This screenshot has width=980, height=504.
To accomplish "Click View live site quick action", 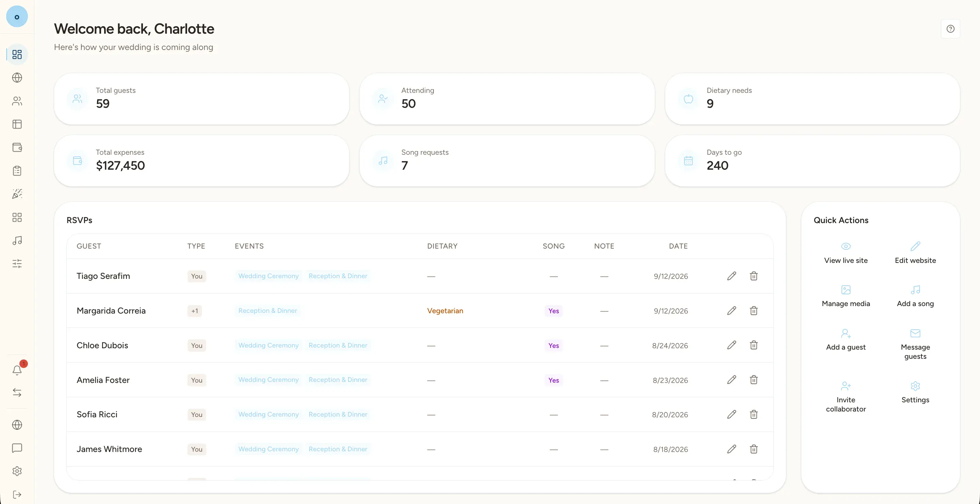I will coord(846,253).
